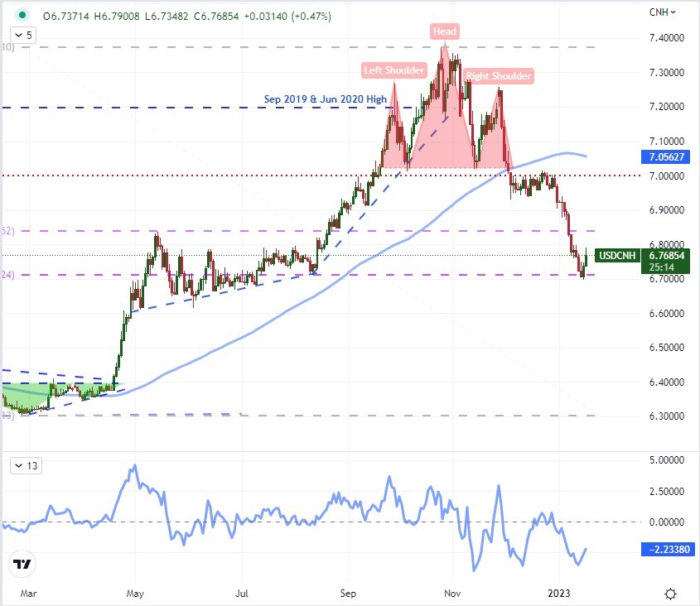Viewport: 700px width, 606px height.
Task: Click the 2.50000 indicator axis label
Action: [667, 491]
